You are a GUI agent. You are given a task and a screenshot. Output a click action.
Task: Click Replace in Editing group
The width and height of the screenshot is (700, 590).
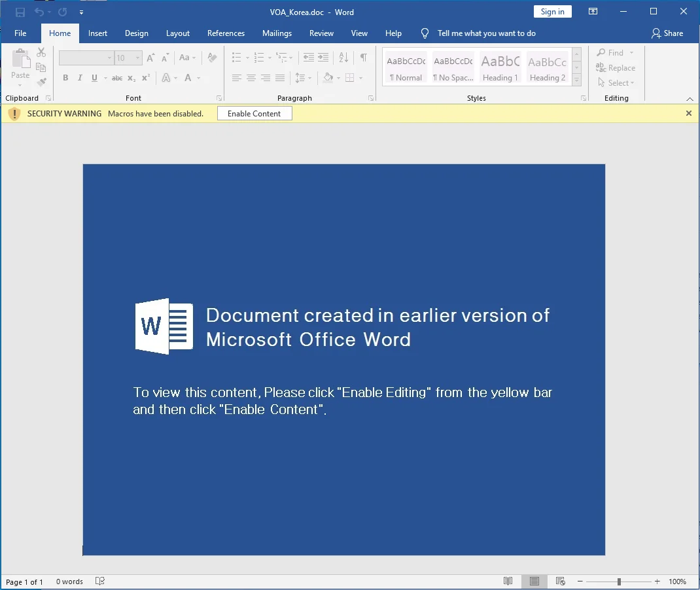click(x=615, y=68)
